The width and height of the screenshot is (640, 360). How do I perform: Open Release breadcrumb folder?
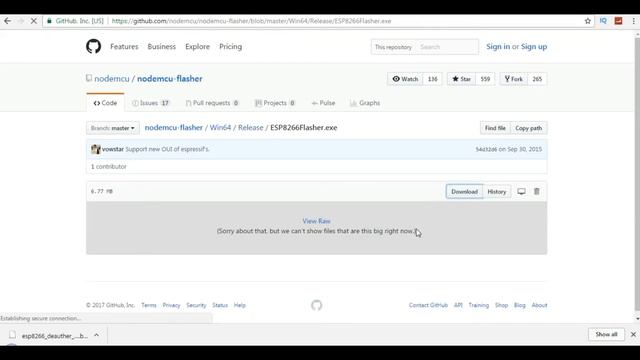pos(251,127)
